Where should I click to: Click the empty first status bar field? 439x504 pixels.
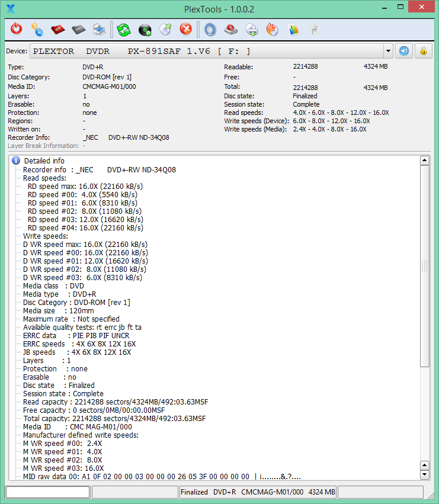coord(47,492)
